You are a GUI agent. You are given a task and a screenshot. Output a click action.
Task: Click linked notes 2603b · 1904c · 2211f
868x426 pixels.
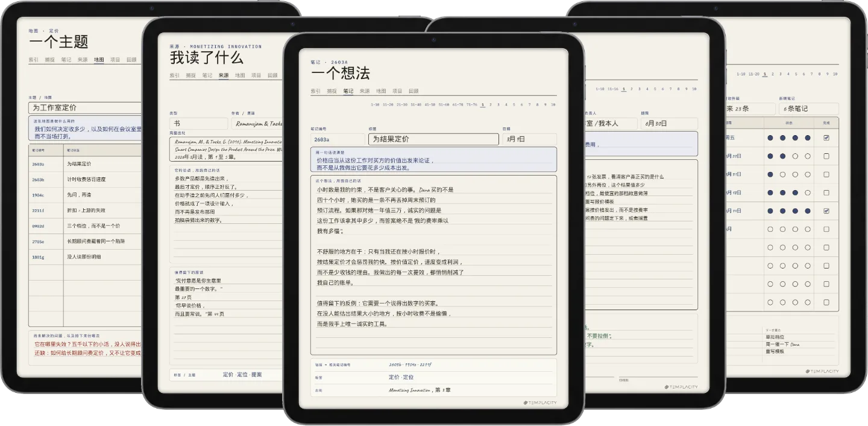point(410,365)
